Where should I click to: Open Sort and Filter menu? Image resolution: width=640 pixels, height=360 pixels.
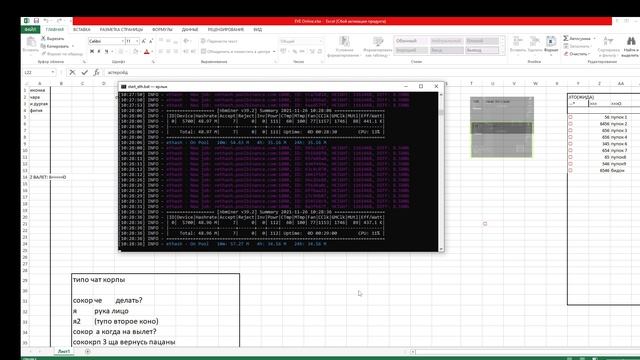pos(608,46)
